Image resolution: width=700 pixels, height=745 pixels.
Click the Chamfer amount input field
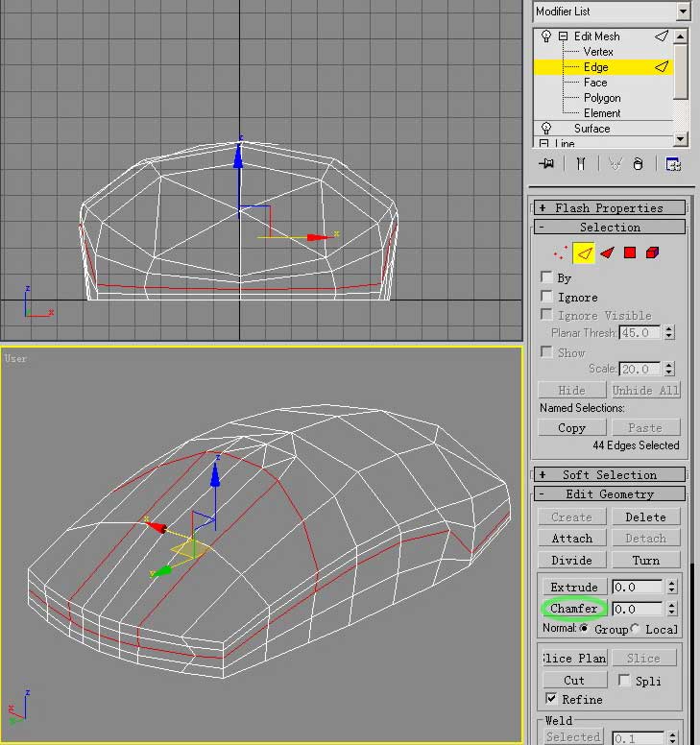tap(636, 609)
